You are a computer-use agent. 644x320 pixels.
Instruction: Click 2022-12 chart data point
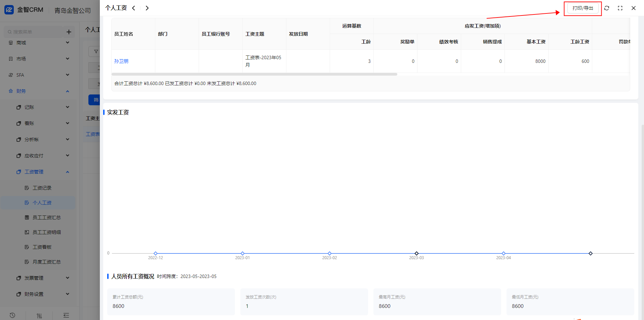click(x=155, y=253)
